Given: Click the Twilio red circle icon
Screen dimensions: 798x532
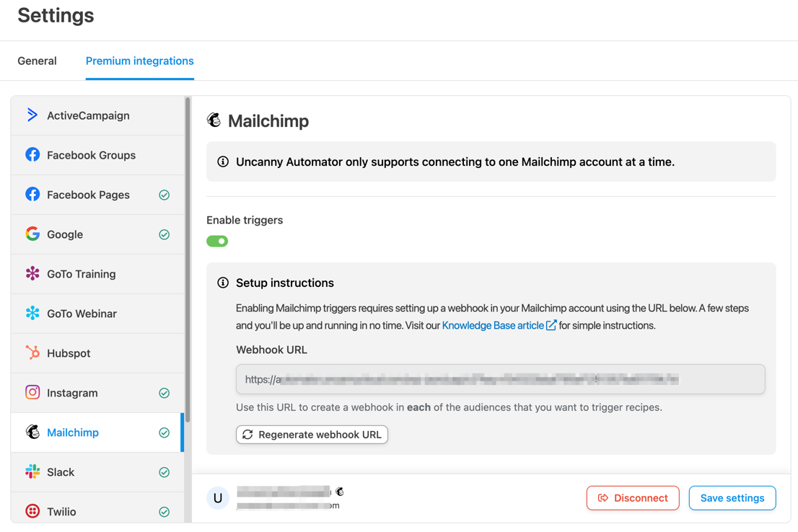Looking at the screenshot, I should [x=32, y=510].
